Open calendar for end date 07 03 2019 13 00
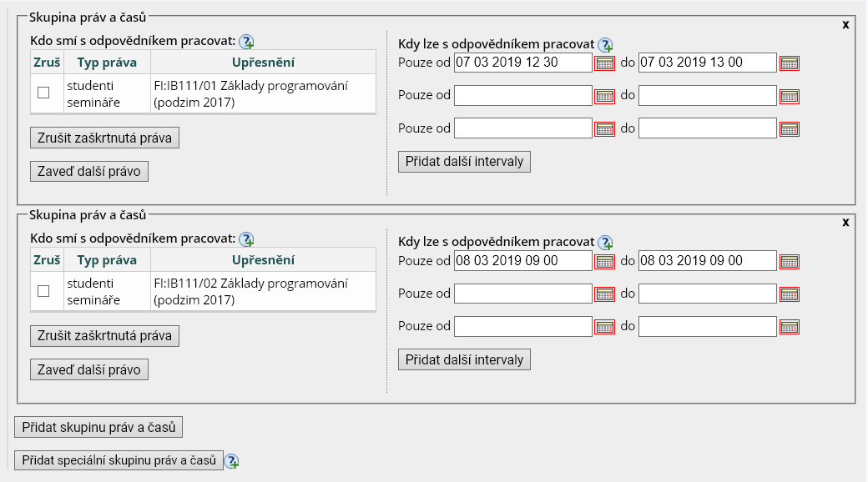 pos(789,63)
